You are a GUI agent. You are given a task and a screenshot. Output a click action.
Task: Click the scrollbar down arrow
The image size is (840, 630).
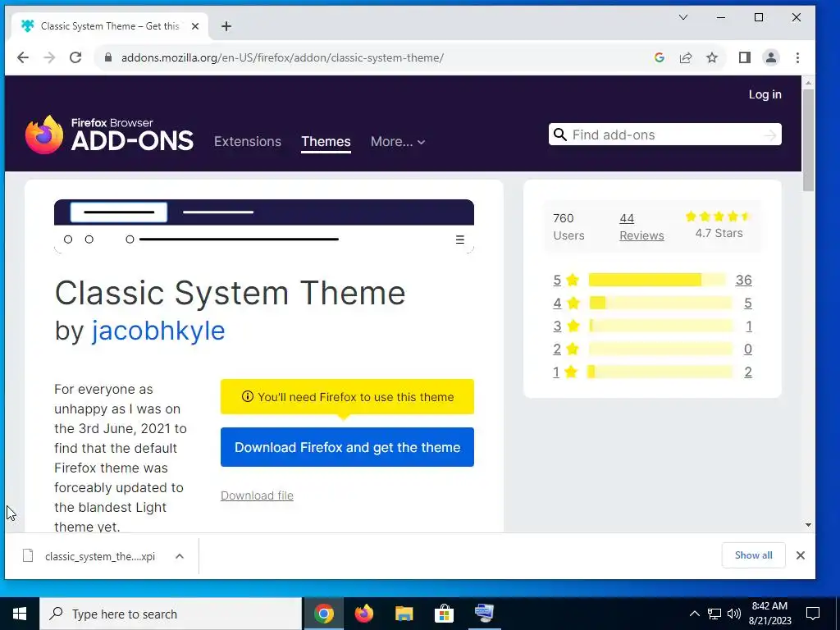808,525
